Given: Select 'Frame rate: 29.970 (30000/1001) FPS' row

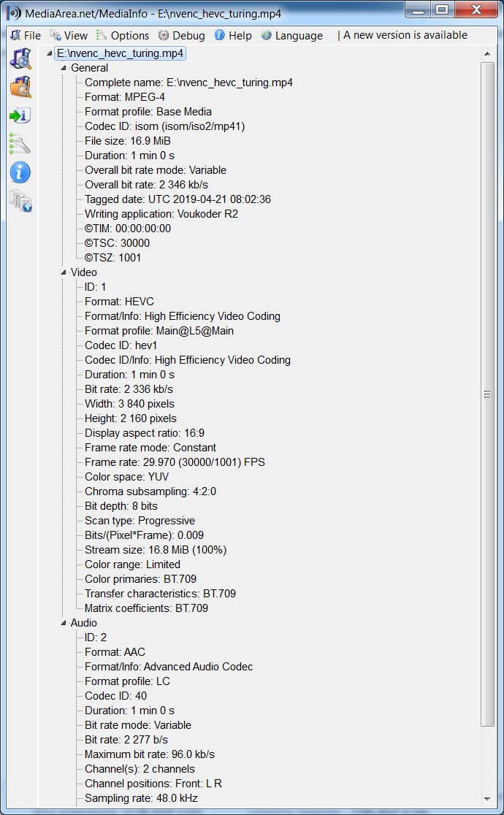Looking at the screenshot, I should (175, 462).
